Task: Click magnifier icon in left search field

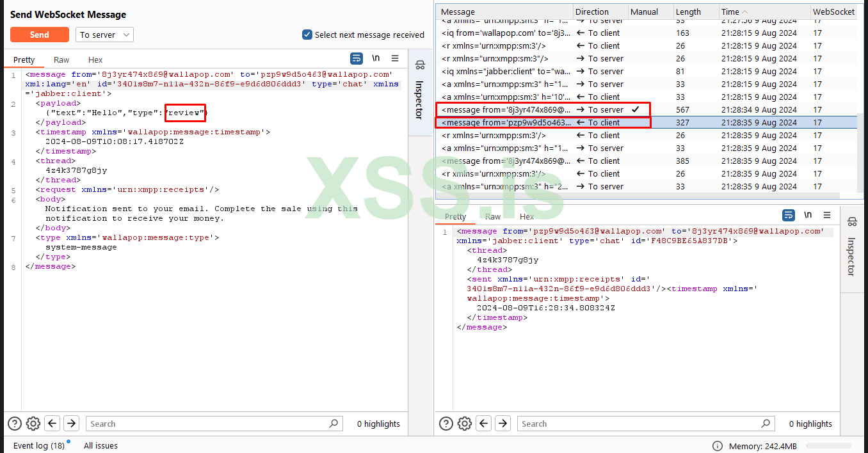Action: 334,424
